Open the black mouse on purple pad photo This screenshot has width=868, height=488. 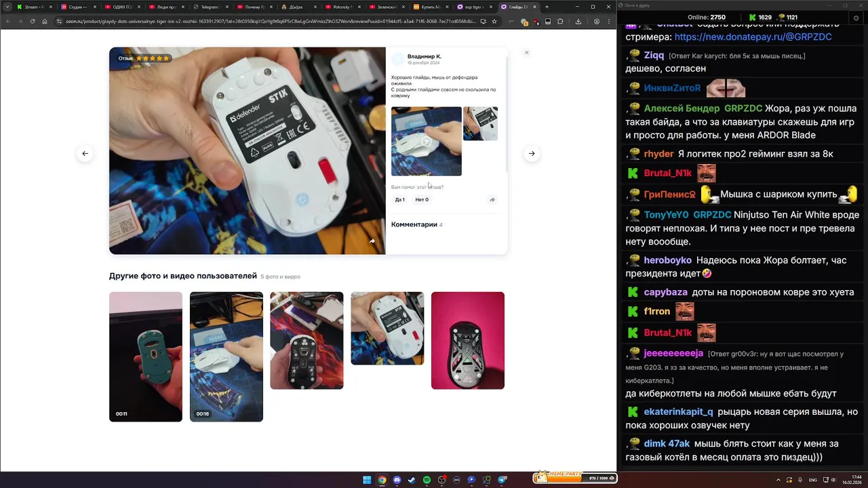[307, 340]
